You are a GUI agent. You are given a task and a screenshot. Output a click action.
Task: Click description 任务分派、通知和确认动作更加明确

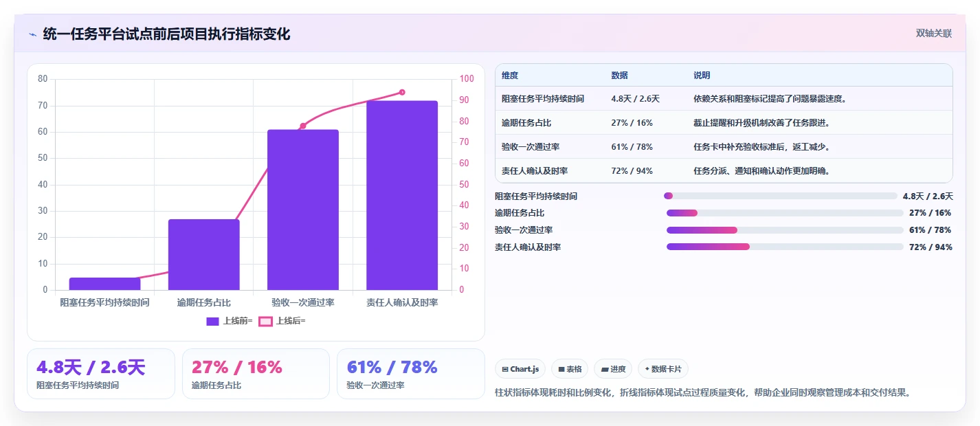coord(761,171)
